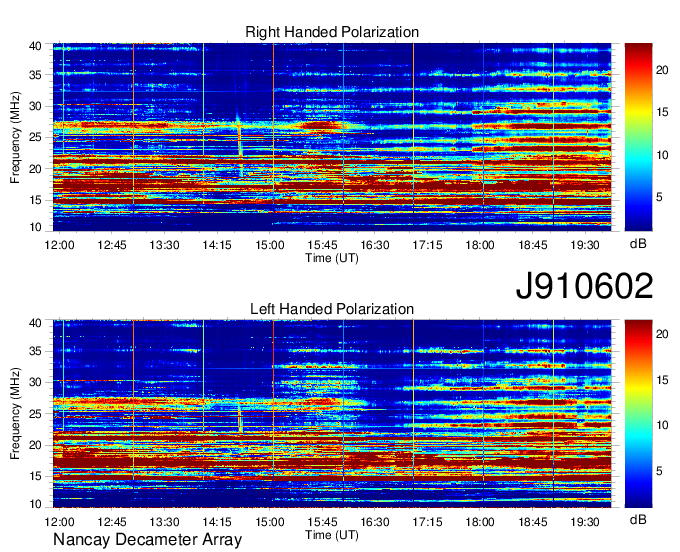The height and width of the screenshot is (552, 680).
Task: Click the "20" tick on the upper color bar
Action: click(662, 70)
